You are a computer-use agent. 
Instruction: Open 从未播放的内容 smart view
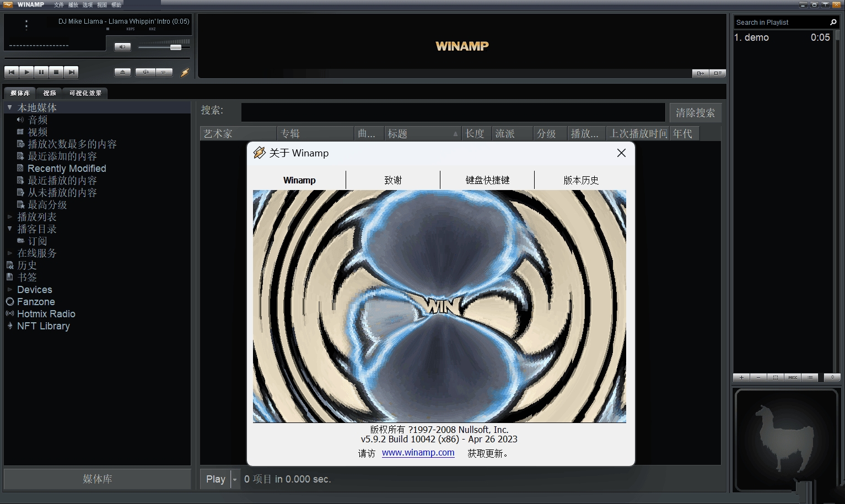coord(62,192)
